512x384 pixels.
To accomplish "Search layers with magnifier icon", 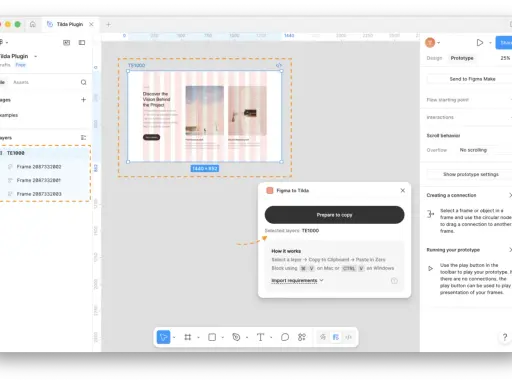I will click(83, 82).
